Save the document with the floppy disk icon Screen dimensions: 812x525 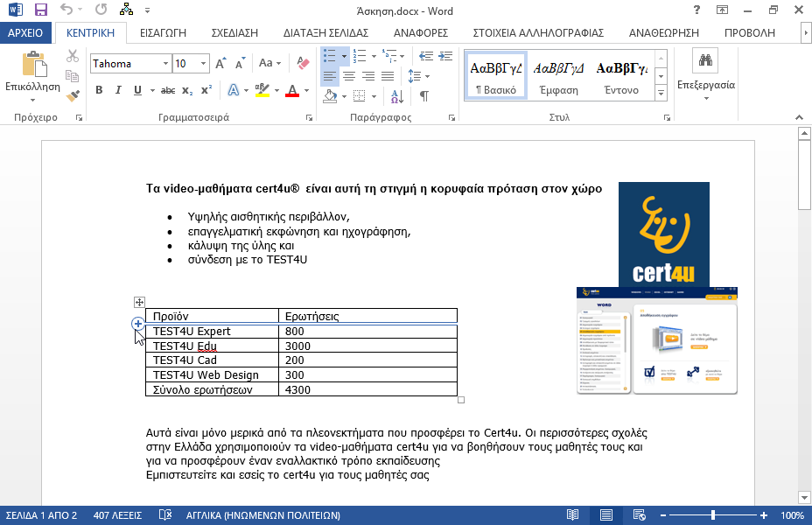coord(40,10)
